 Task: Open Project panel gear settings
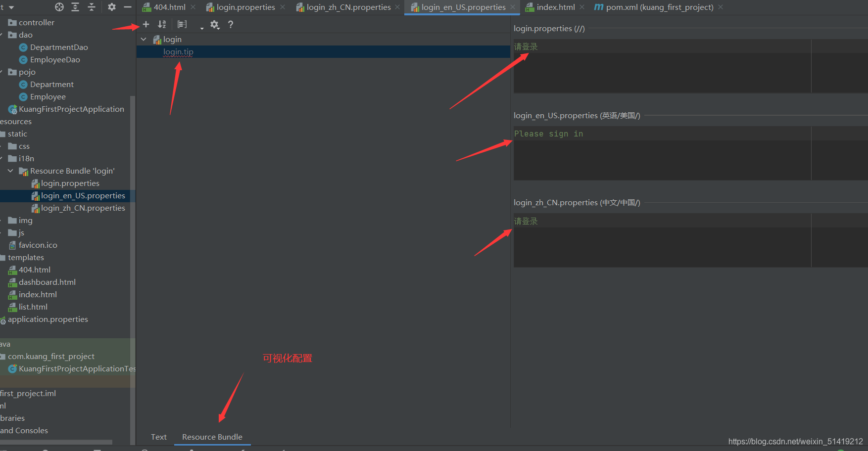click(x=112, y=7)
